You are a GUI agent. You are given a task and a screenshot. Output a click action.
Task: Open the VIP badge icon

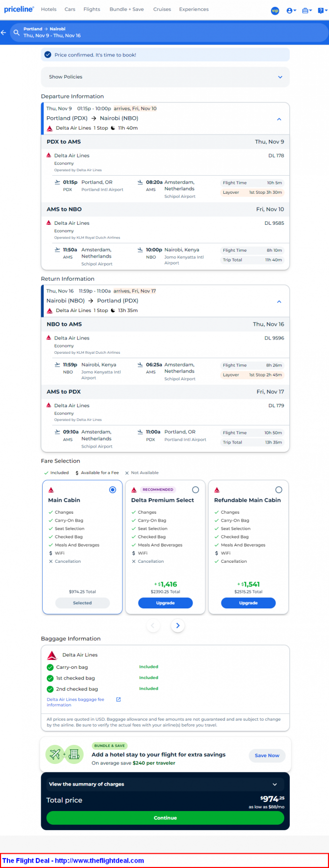point(275,11)
